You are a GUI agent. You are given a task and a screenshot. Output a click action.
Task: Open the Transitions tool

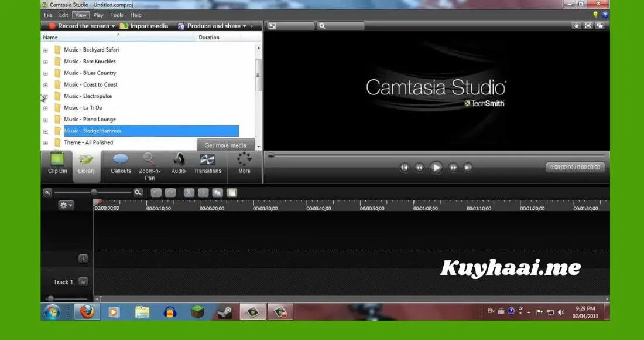(x=207, y=163)
